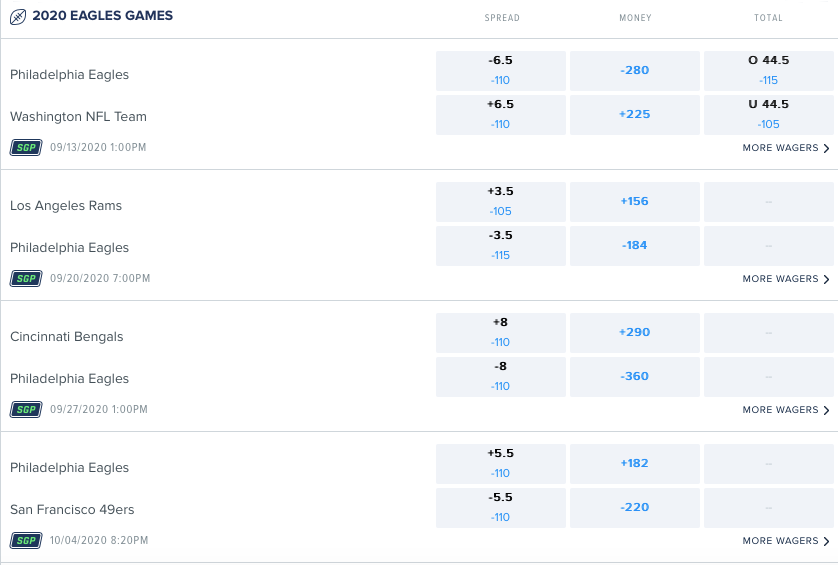
Task: Select Eagles -280 moneyline versus Washington
Action: [634, 71]
